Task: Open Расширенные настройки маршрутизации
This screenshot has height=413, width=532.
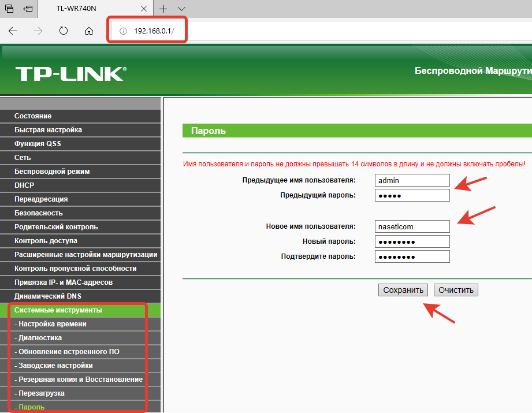Action: click(x=80, y=255)
